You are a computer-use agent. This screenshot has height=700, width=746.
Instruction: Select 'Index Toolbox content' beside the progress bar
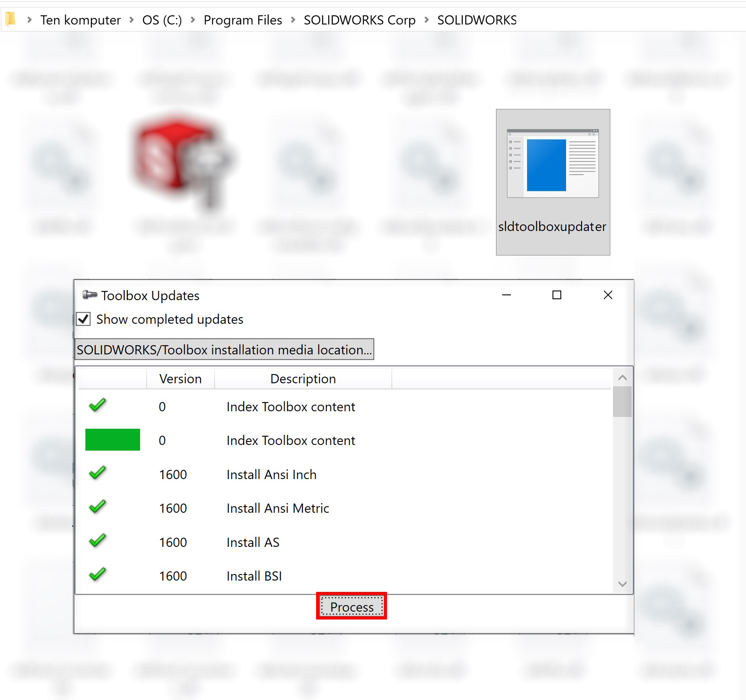[x=291, y=440]
